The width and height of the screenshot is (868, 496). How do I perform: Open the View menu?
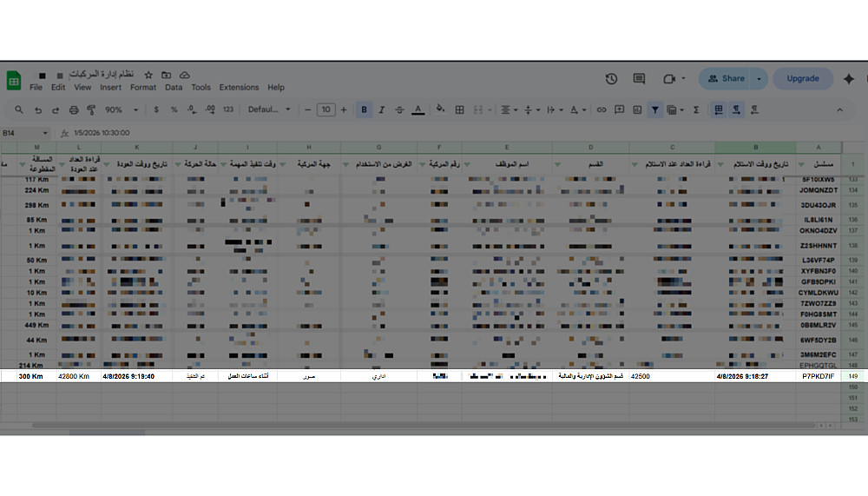pos(82,88)
